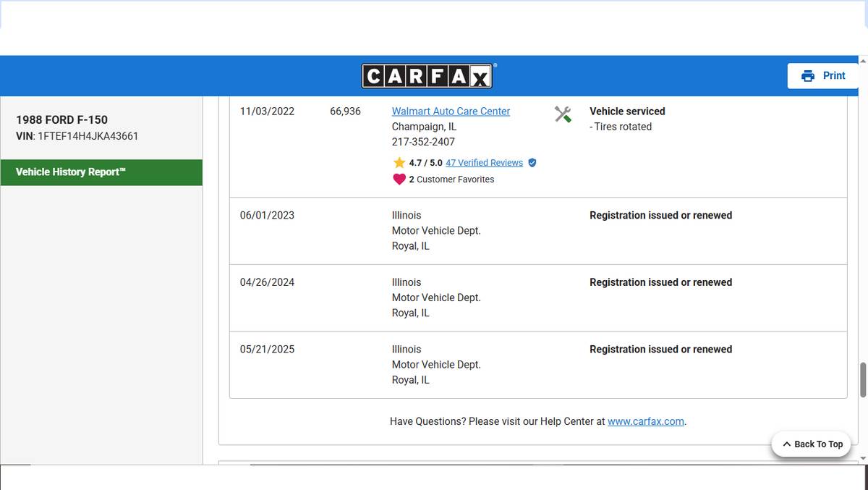
Task: Visit the www.carfax.com help link
Action: pos(645,421)
